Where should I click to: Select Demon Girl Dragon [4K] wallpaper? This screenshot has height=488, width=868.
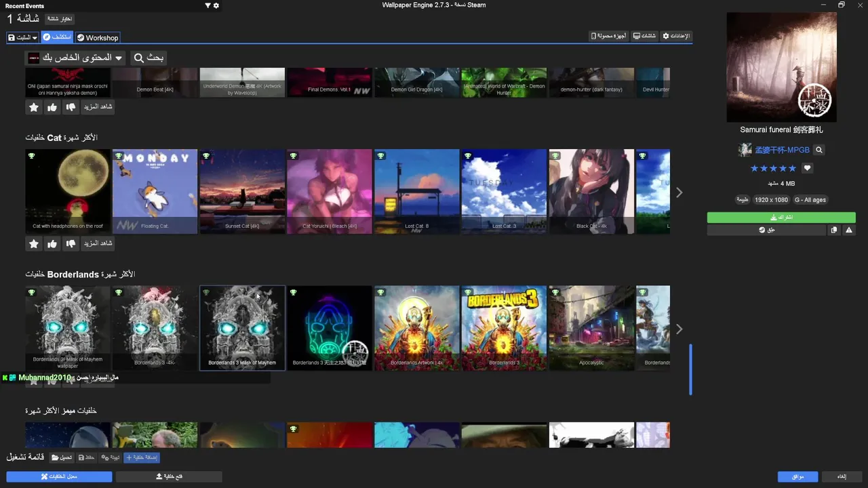[417, 83]
